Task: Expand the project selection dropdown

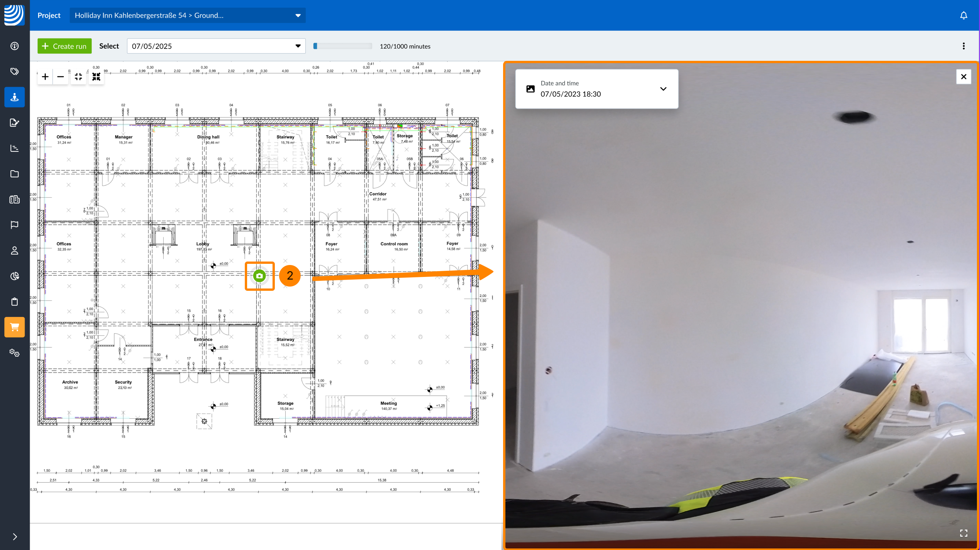Action: coord(298,15)
